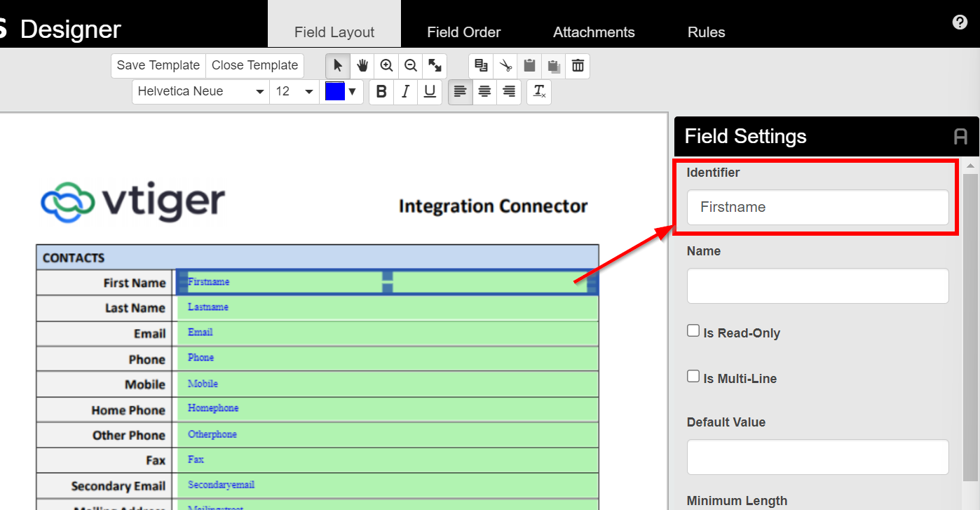Viewport: 980px width, 510px height.
Task: Select the Secondaryemail field on the form
Action: click(x=388, y=485)
